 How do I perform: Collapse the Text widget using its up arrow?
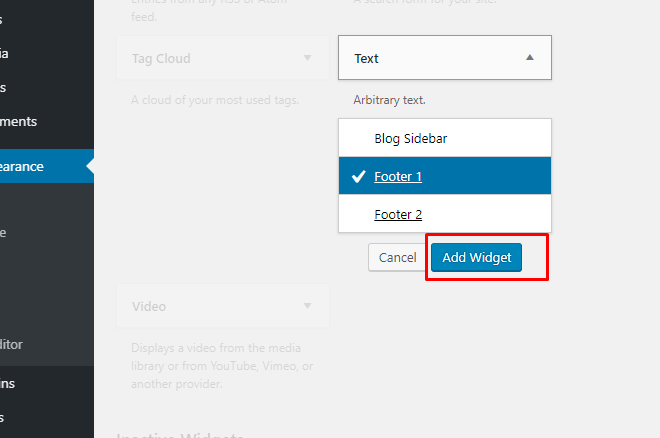click(x=530, y=58)
